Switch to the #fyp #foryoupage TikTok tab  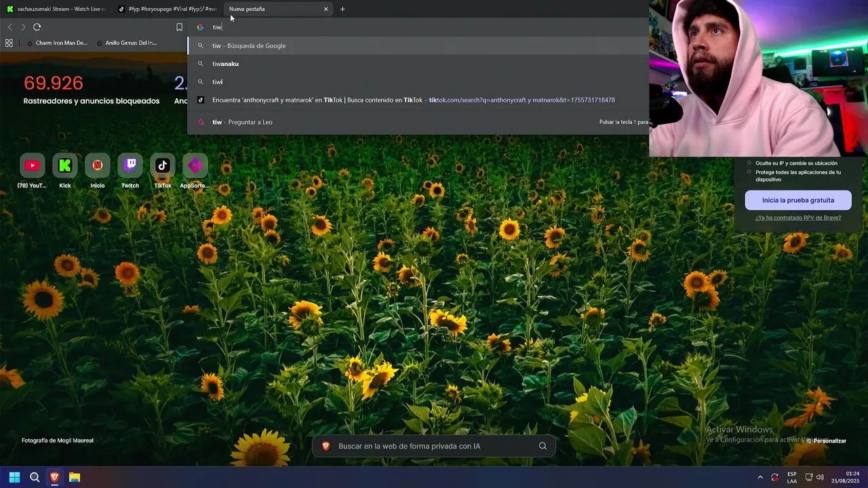click(x=167, y=9)
